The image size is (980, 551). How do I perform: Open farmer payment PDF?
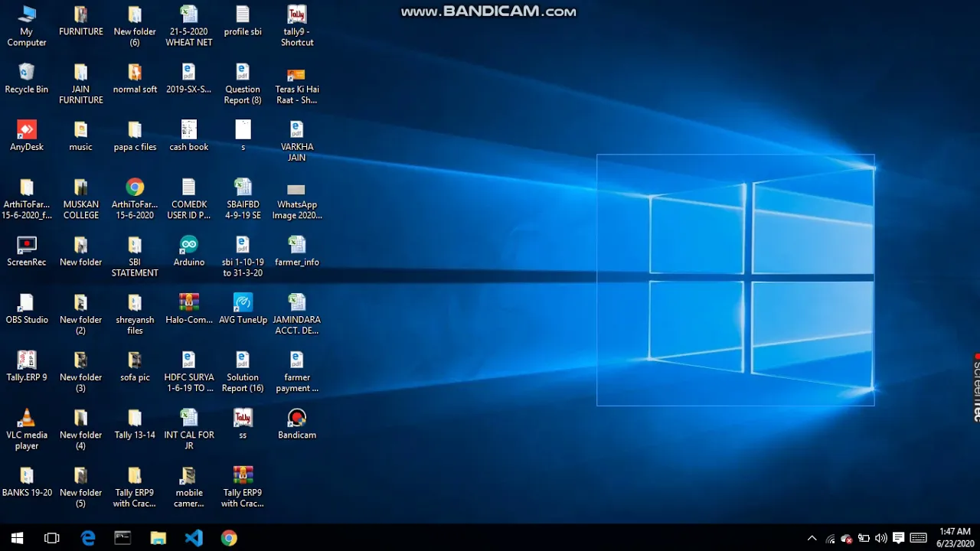(x=297, y=371)
